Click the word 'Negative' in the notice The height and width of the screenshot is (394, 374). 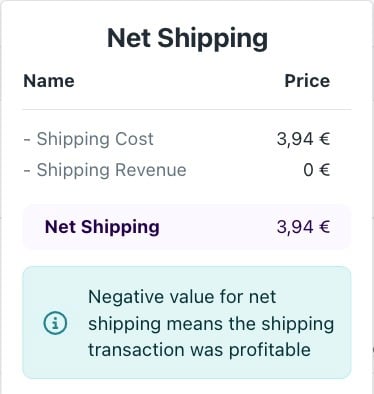coord(127,297)
